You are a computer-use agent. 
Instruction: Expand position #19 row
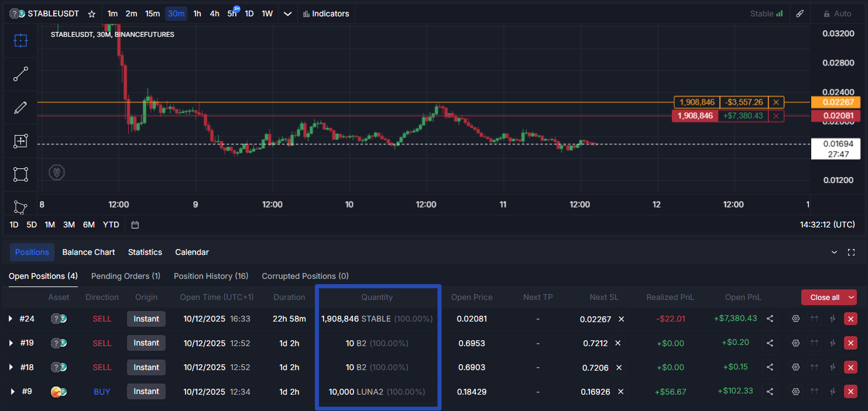[11, 343]
